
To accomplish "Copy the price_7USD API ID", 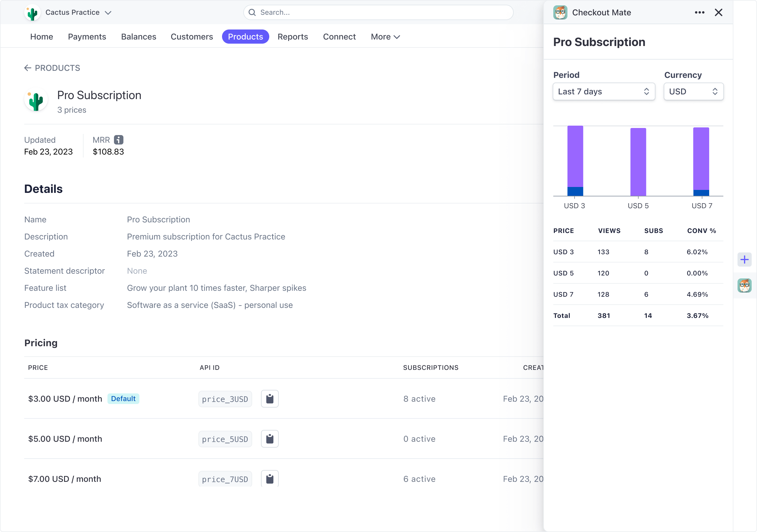I will pyautogui.click(x=270, y=478).
